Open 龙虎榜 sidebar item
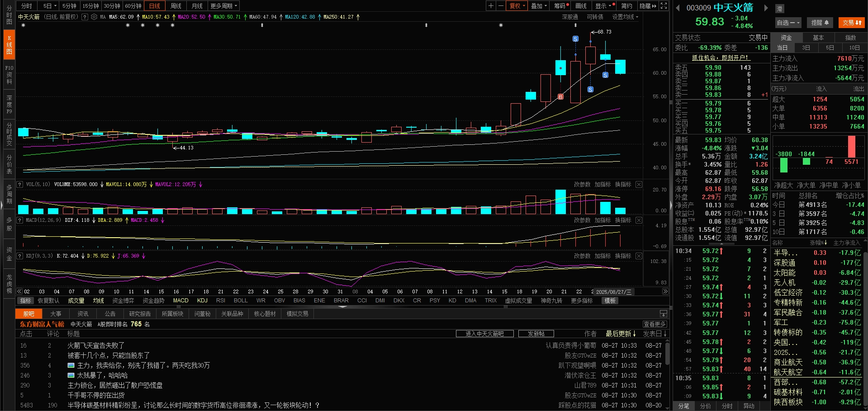This screenshot has height=411, width=868. pos(9,284)
